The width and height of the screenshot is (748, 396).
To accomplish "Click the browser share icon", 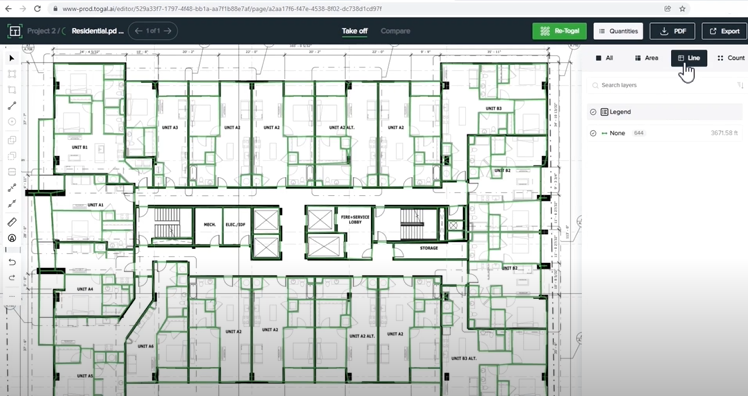I will point(667,9).
